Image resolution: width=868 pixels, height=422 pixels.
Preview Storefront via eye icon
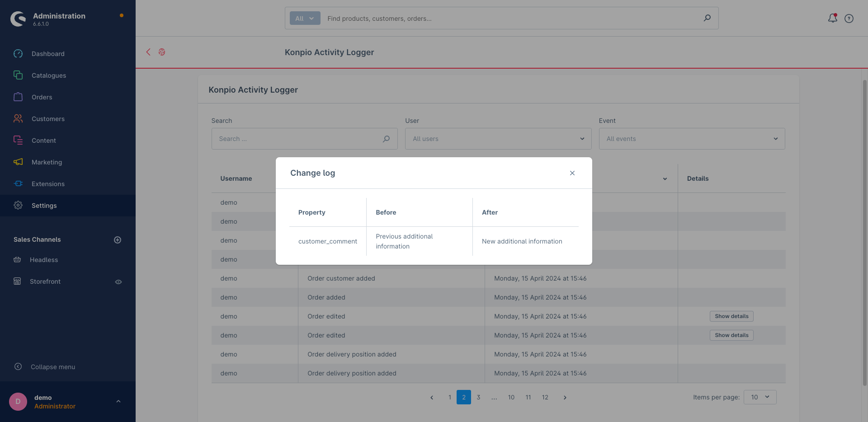click(118, 282)
